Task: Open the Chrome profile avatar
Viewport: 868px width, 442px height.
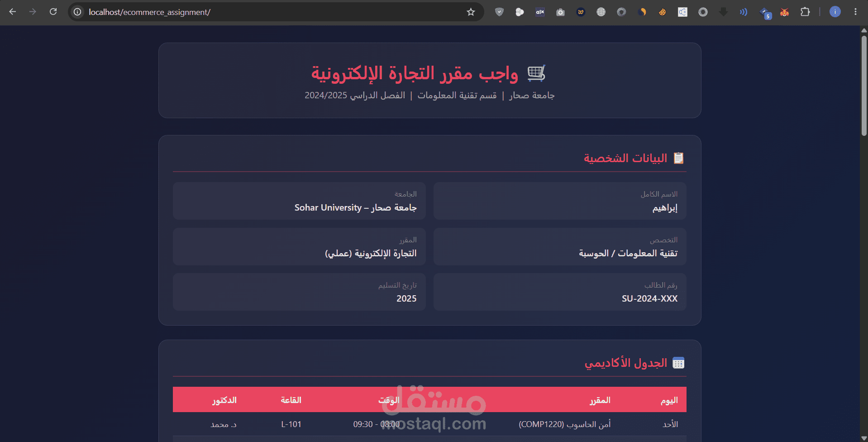Action: pyautogui.click(x=835, y=12)
